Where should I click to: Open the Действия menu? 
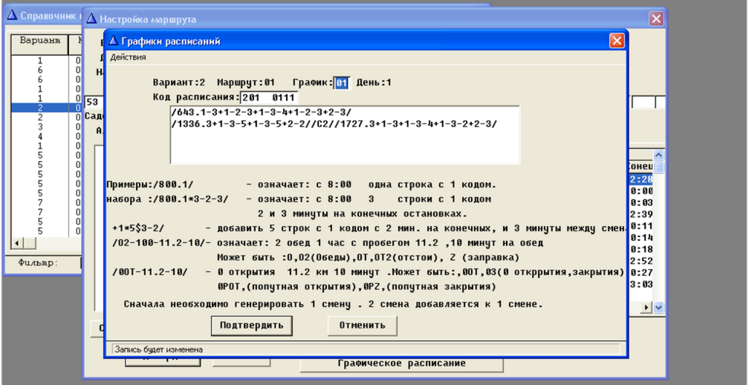pos(128,57)
